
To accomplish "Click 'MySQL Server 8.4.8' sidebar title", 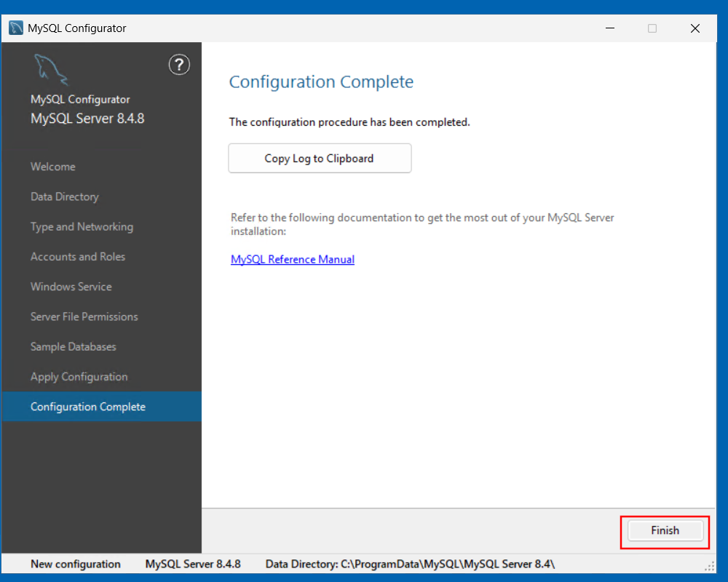I will point(87,119).
